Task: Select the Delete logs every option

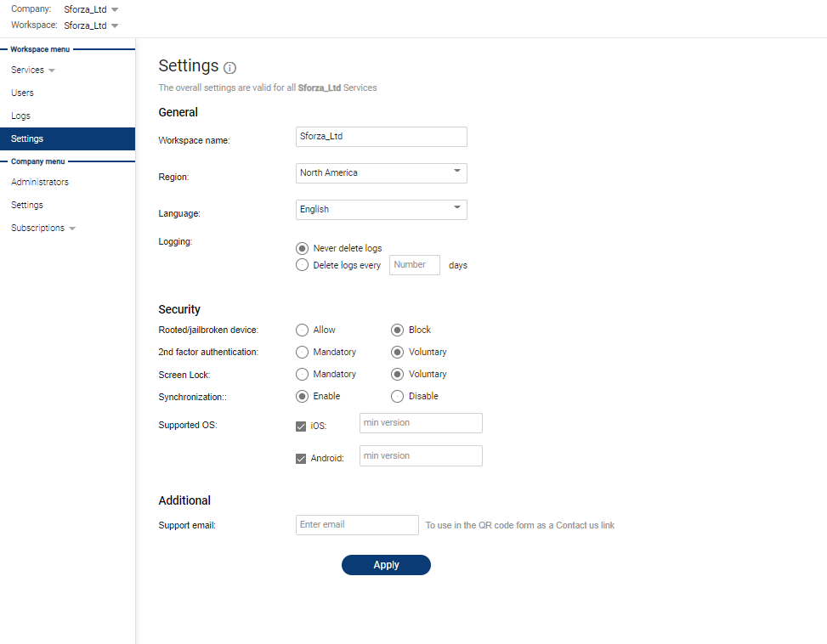Action: (x=302, y=265)
